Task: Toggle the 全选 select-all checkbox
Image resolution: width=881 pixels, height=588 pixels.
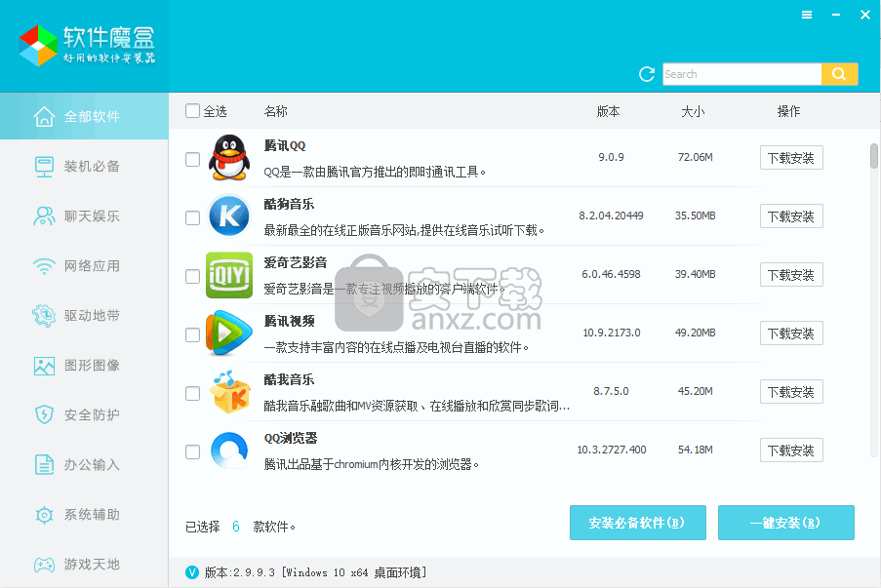Action: click(193, 110)
